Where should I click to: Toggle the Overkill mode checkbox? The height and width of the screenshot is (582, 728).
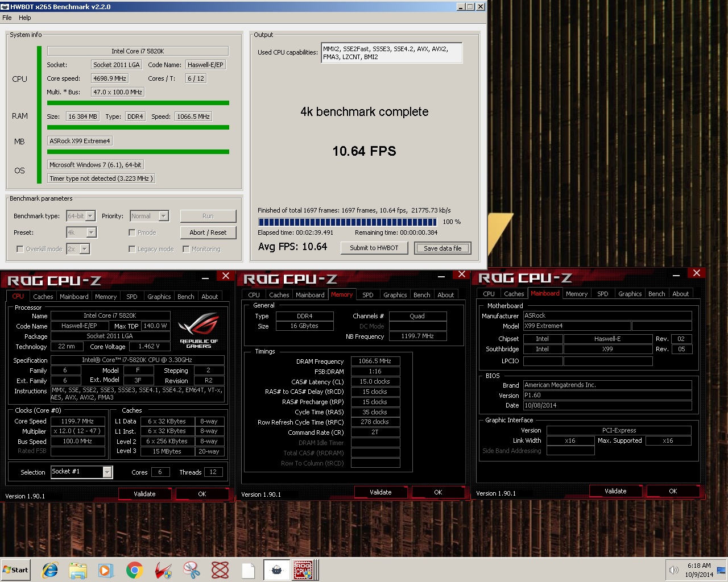coord(20,249)
